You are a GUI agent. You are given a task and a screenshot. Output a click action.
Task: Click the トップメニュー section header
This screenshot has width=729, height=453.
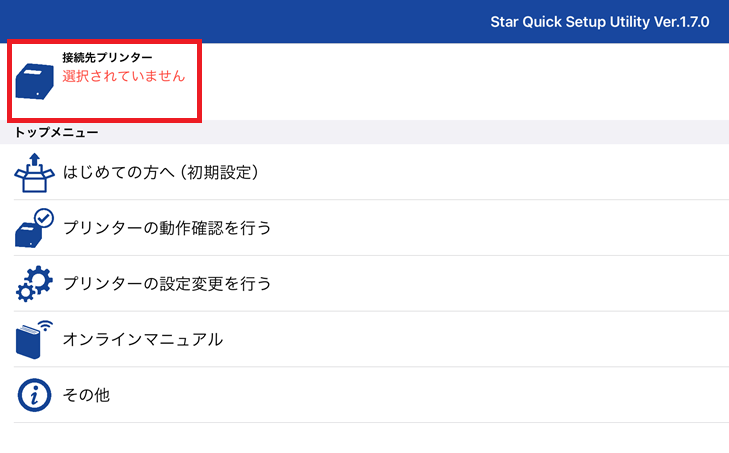click(x=57, y=133)
